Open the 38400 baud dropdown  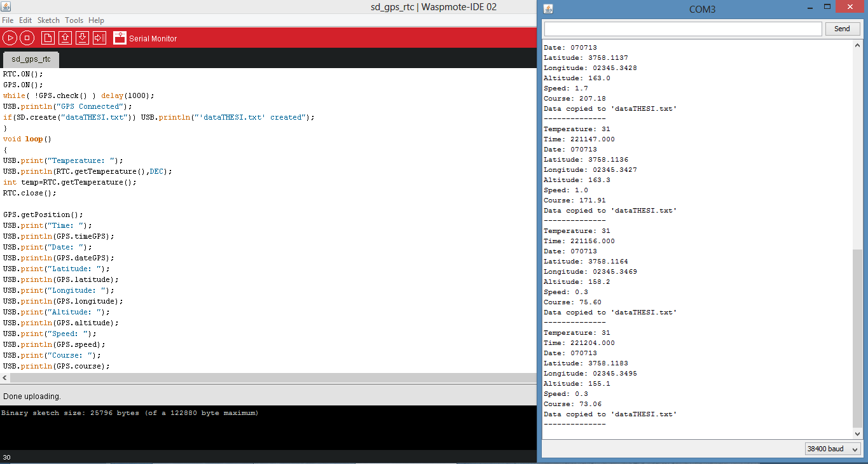tap(832, 449)
